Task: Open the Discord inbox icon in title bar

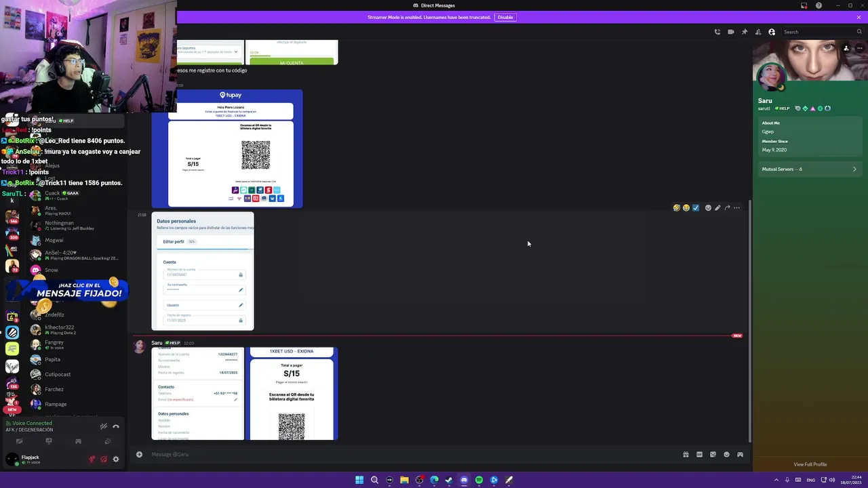Action: click(804, 5)
